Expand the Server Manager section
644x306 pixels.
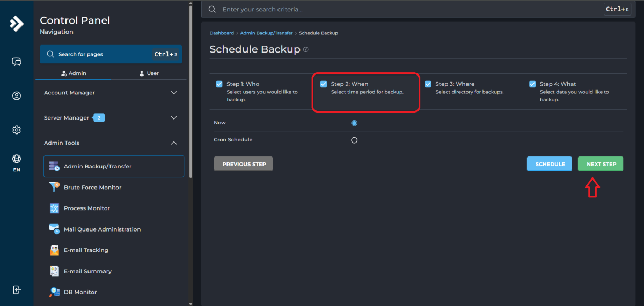[x=110, y=118]
